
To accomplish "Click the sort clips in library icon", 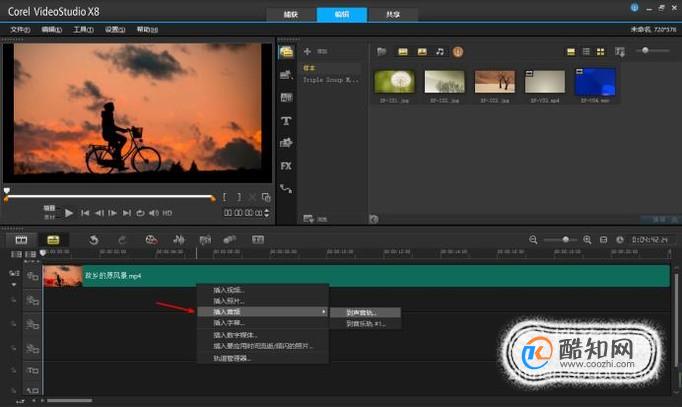I will click(620, 52).
